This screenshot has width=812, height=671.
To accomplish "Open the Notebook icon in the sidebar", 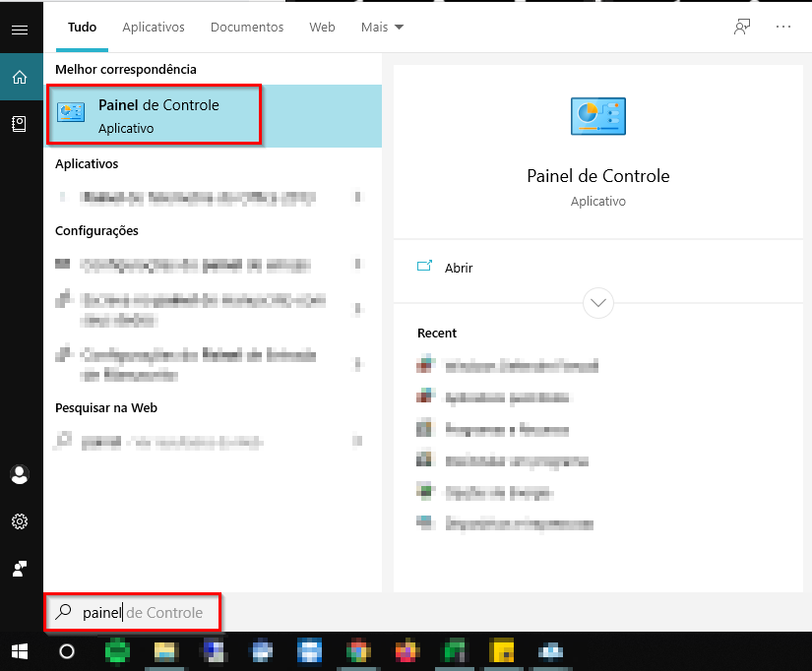I will click(19, 124).
